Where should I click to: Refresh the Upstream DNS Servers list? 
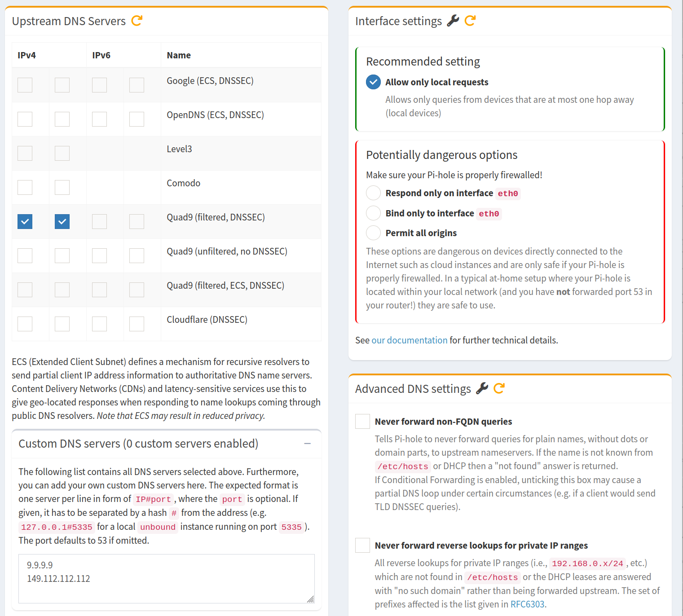137,20
